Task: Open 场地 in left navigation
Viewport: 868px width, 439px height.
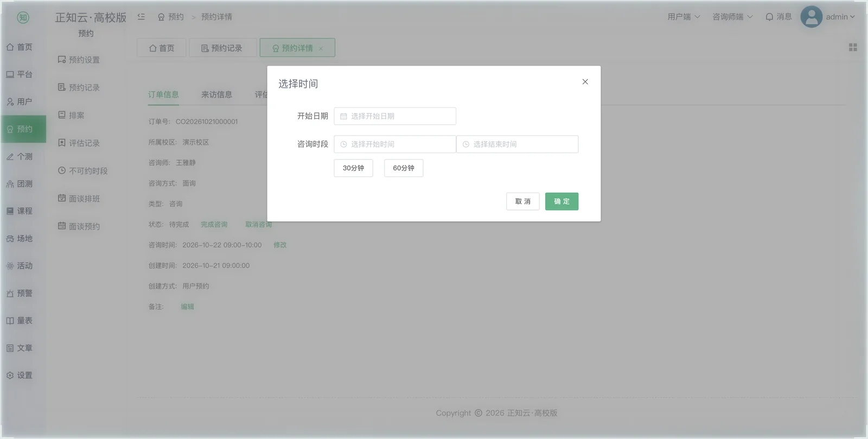Action: [20, 238]
